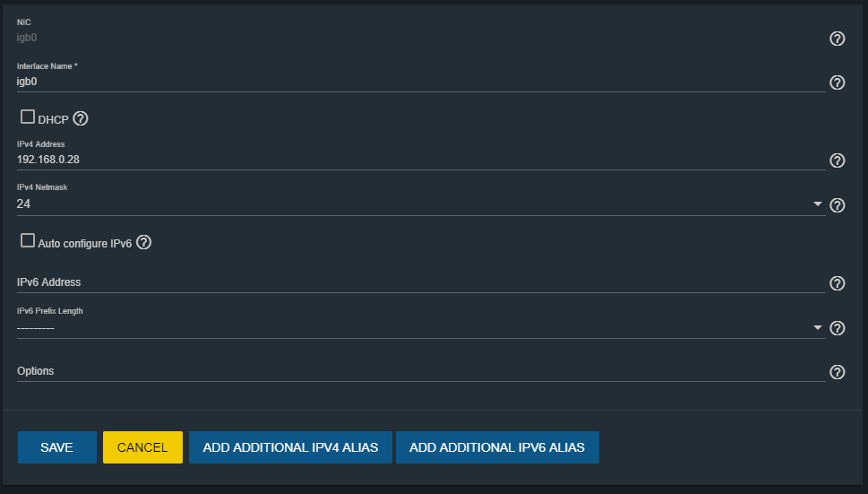Open help icon for IPv6 Address
Image resolution: width=868 pixels, height=494 pixels.
[x=838, y=283]
